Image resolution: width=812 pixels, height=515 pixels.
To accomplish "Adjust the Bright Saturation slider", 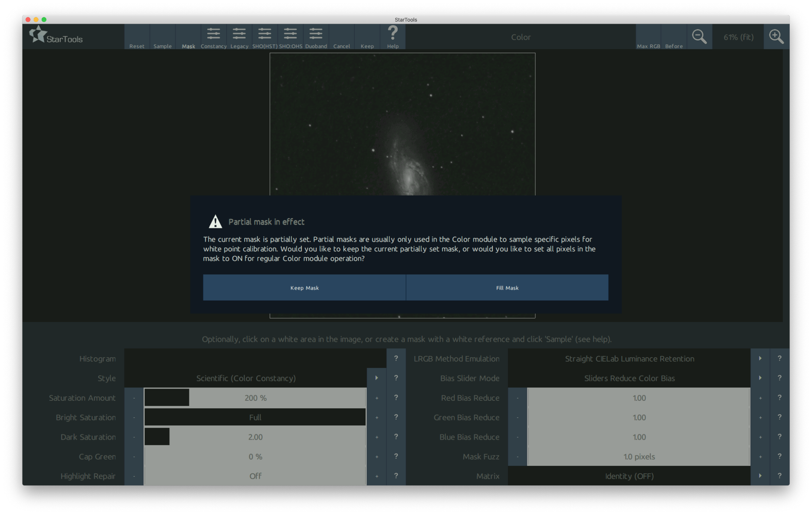I will (x=255, y=417).
